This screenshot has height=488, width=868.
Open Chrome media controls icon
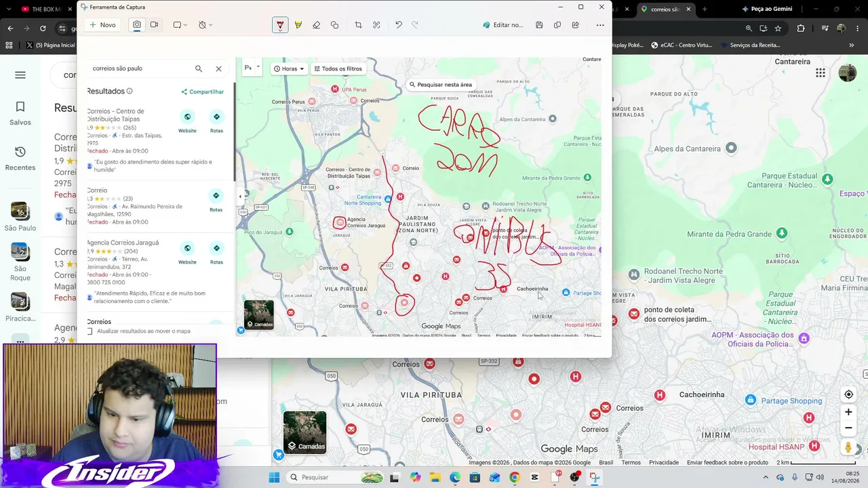tap(825, 28)
